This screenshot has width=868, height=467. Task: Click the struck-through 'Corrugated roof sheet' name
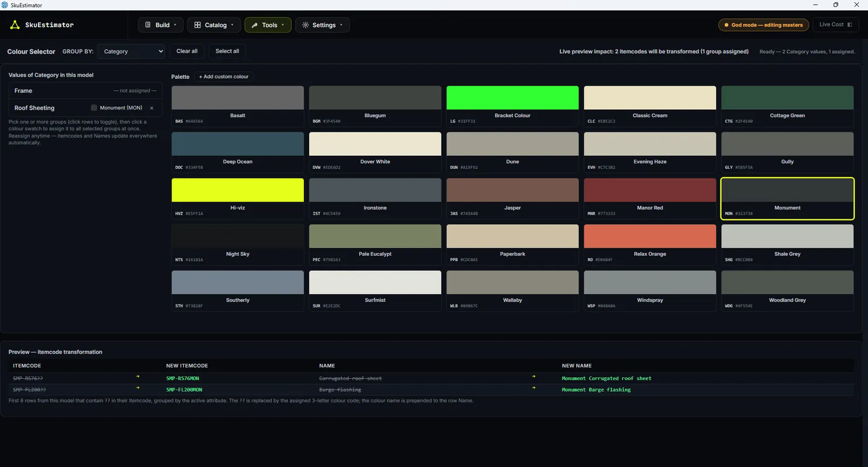350,378
